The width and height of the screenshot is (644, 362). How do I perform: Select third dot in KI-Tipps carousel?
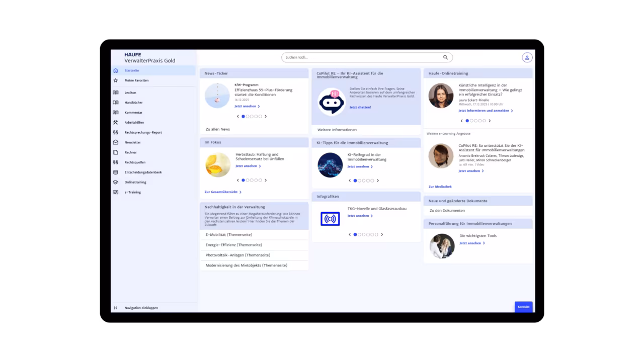point(364,180)
